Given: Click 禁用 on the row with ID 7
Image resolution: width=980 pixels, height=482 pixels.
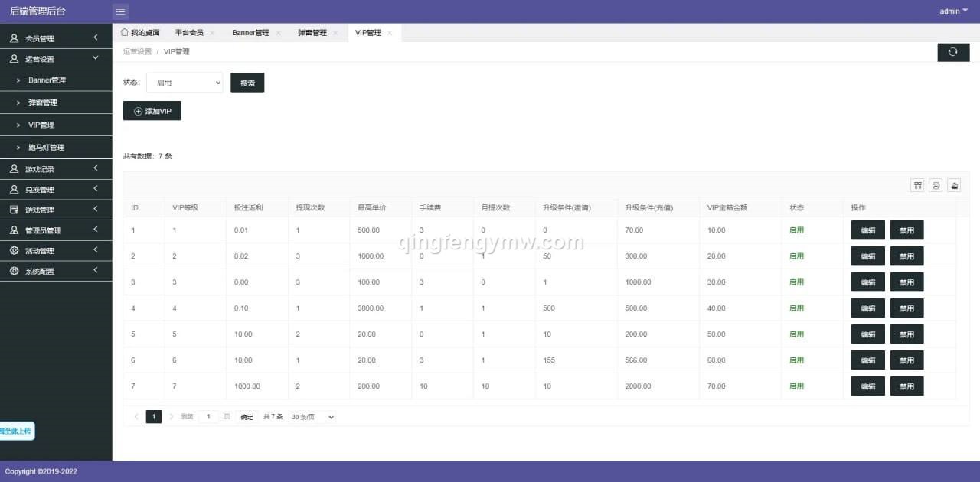Looking at the screenshot, I should pos(906,386).
